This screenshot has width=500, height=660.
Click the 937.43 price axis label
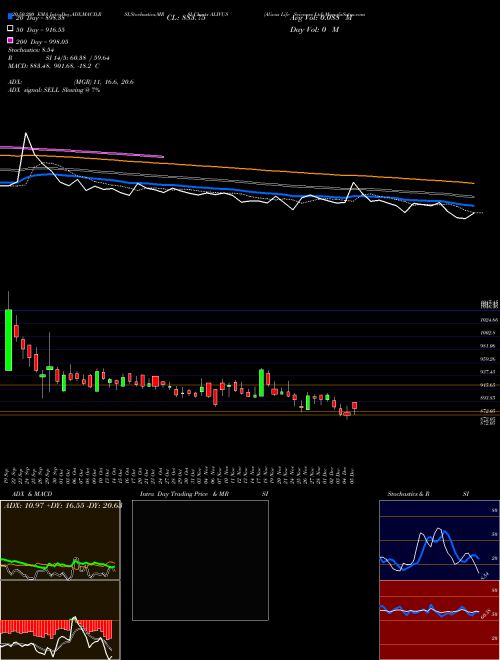[489, 372]
